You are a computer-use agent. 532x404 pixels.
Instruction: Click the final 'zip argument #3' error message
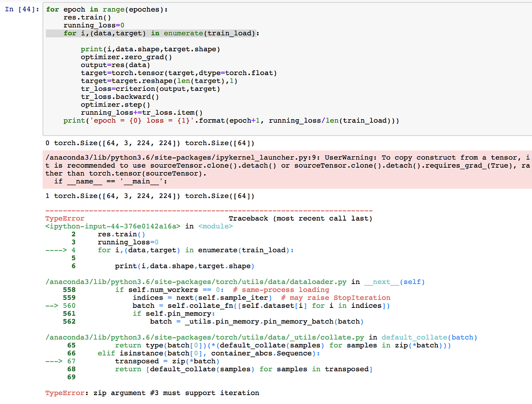(176, 393)
